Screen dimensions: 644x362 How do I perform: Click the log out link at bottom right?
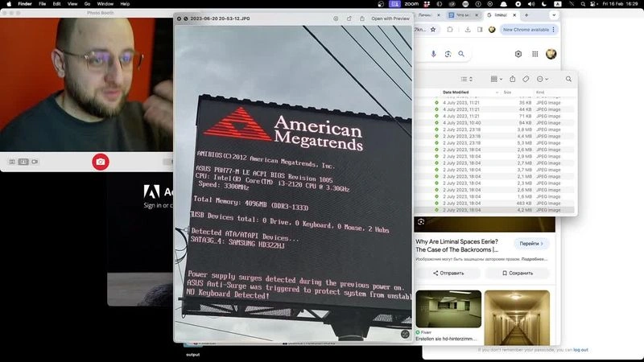pyautogui.click(x=580, y=350)
